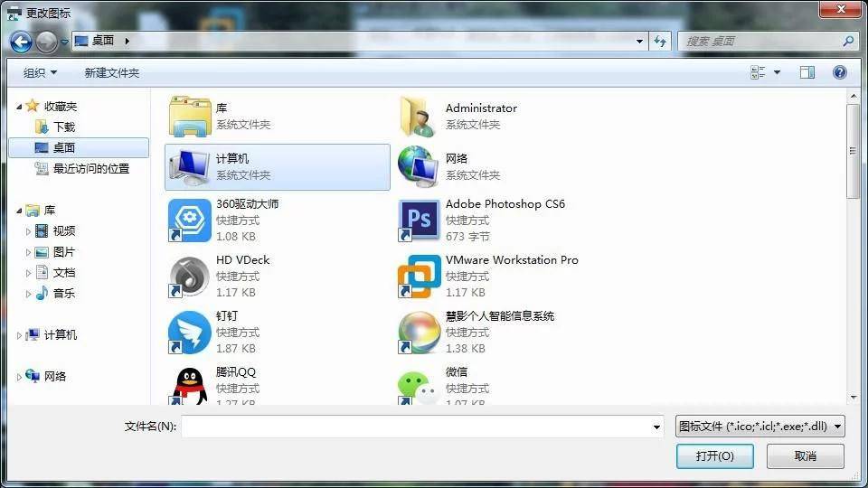
Task: Collapse the 收藏夹 tree section
Action: click(x=19, y=107)
